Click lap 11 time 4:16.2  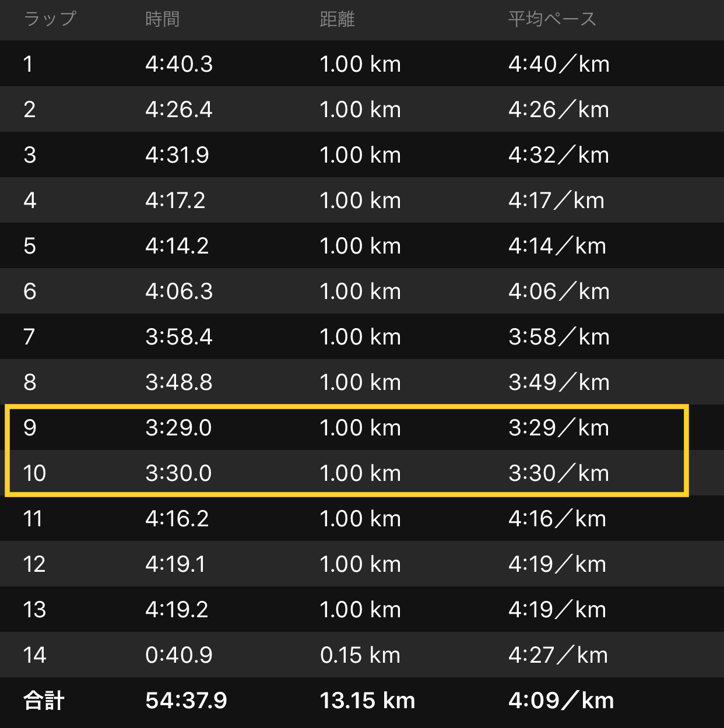click(x=177, y=519)
